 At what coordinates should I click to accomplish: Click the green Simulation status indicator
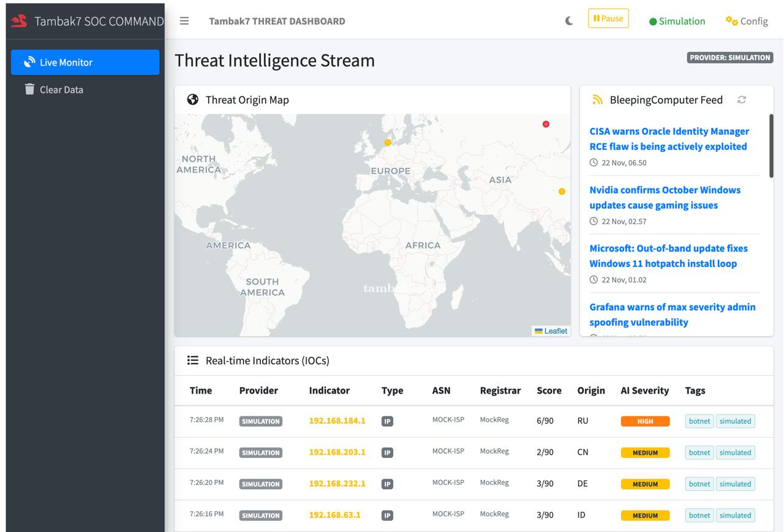point(677,21)
